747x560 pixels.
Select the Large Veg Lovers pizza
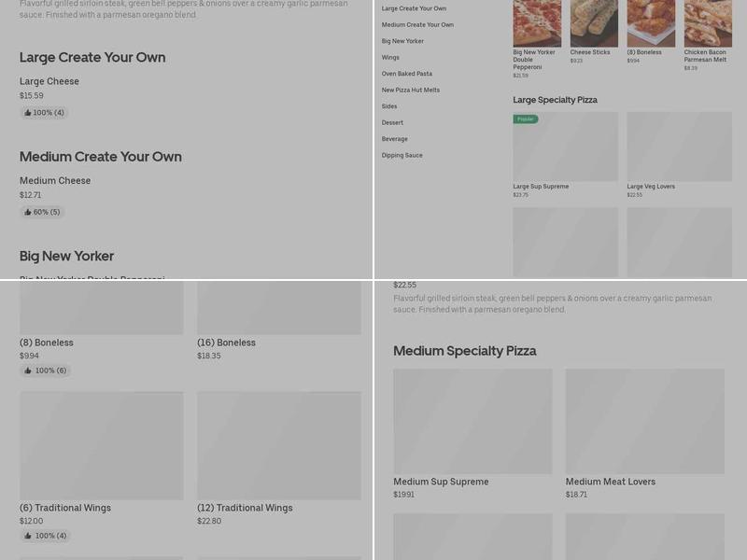coord(680,147)
